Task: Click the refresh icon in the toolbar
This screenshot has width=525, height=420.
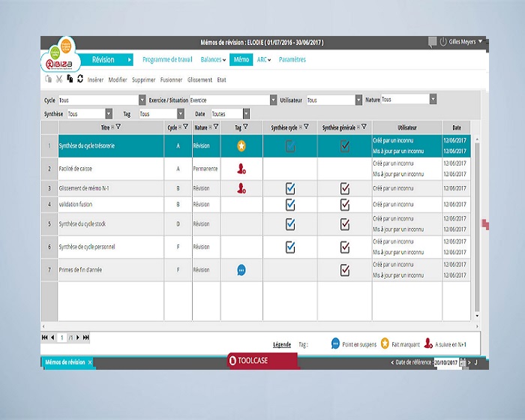Action: [79, 79]
